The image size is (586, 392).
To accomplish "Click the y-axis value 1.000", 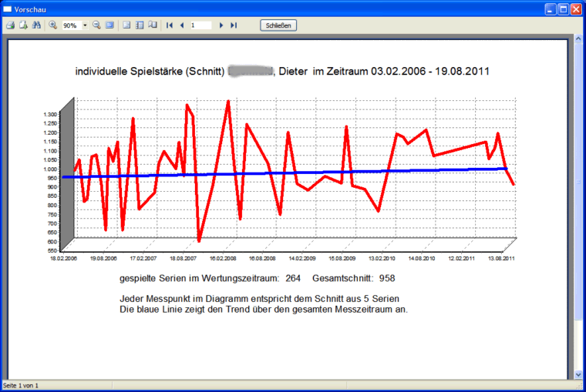I will coord(50,169).
